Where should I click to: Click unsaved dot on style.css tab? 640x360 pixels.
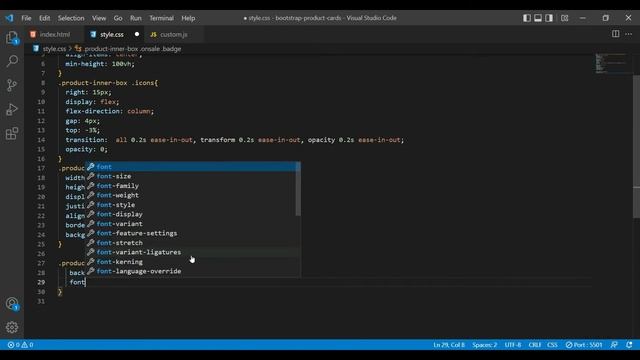(137, 34)
